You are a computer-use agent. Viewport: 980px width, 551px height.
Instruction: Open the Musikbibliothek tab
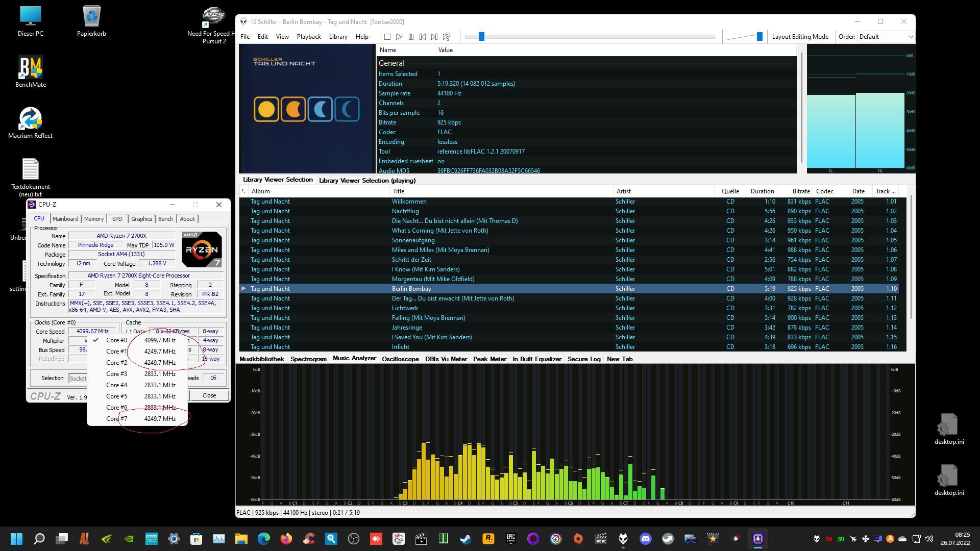tap(261, 359)
